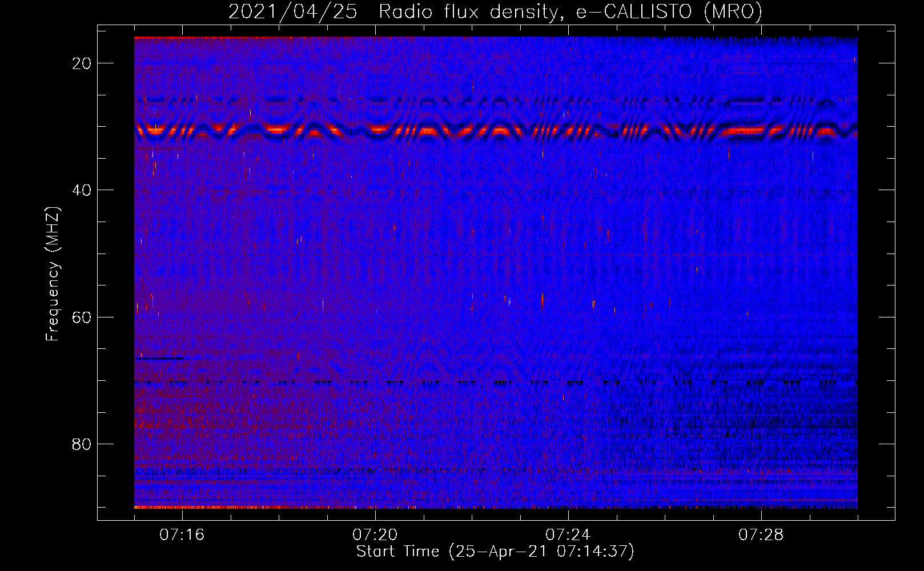
Task: Click the 40 MHz frequency tick label
Action: 82,190
